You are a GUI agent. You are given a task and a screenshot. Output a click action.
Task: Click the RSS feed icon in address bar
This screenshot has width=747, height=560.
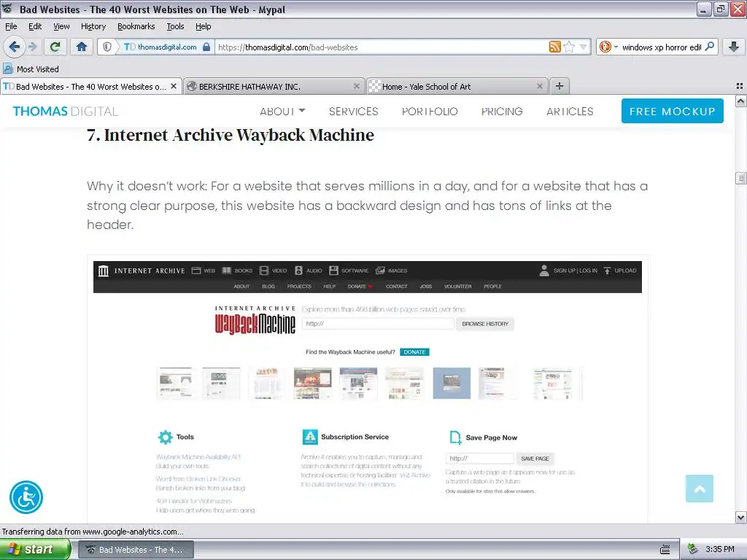click(554, 47)
